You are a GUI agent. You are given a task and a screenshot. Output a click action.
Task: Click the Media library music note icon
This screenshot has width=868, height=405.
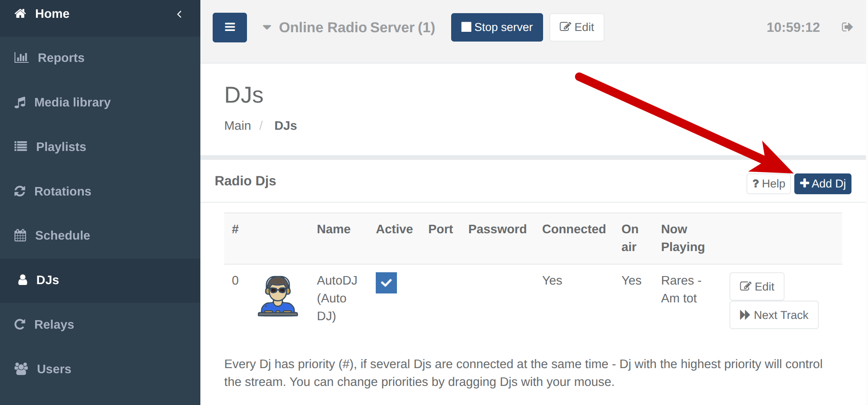tap(20, 102)
